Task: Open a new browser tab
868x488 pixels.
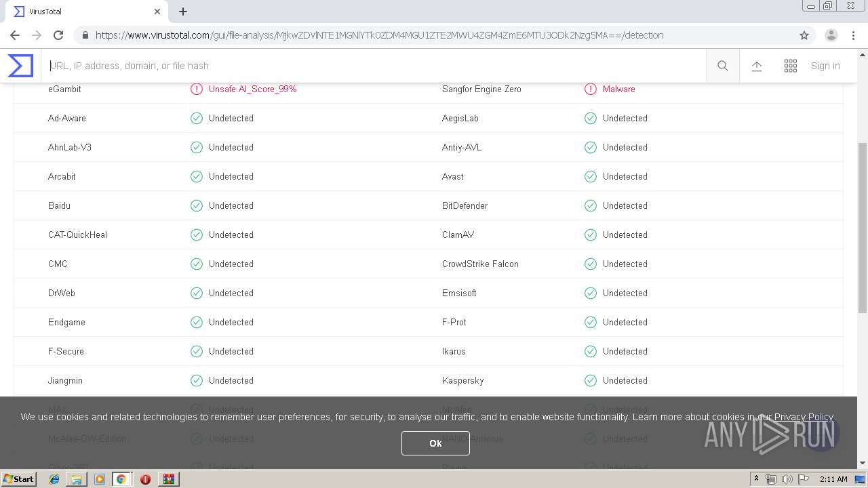Action: (x=183, y=12)
